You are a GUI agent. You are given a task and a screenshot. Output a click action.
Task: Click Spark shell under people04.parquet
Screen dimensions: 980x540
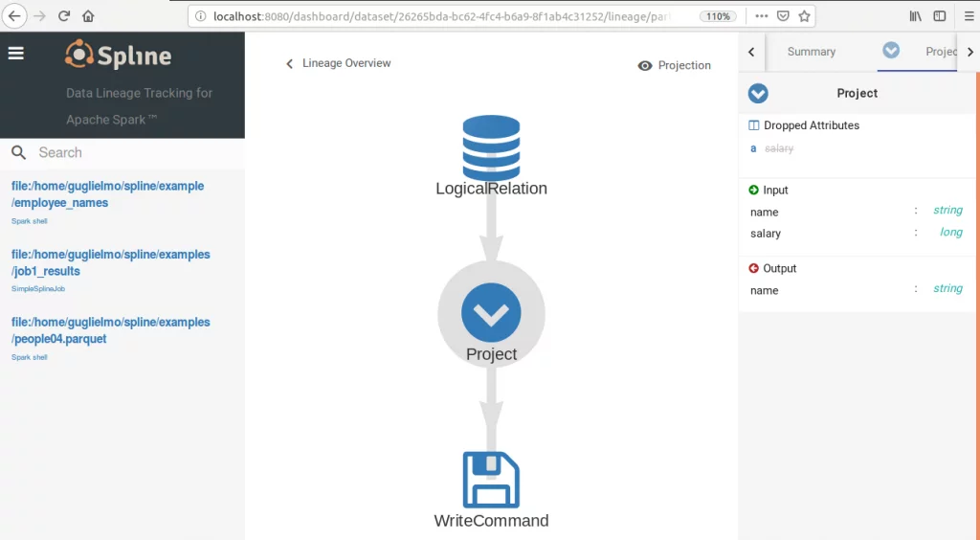[30, 357]
